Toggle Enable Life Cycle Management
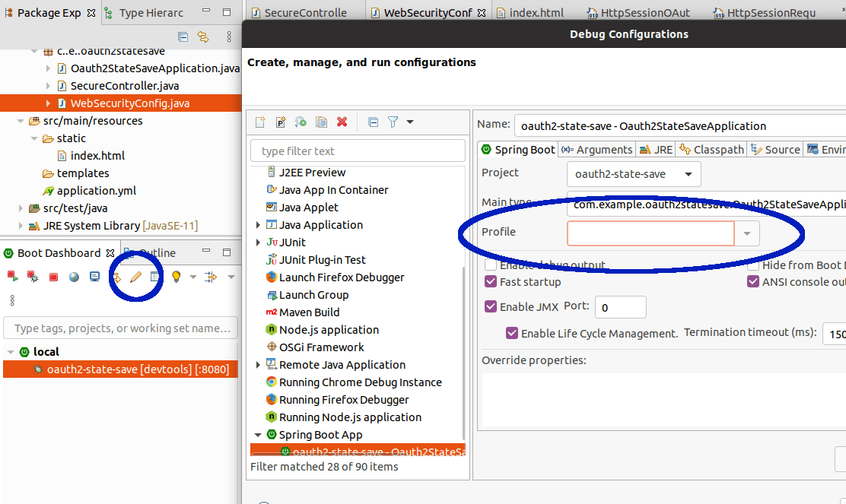 (512, 333)
